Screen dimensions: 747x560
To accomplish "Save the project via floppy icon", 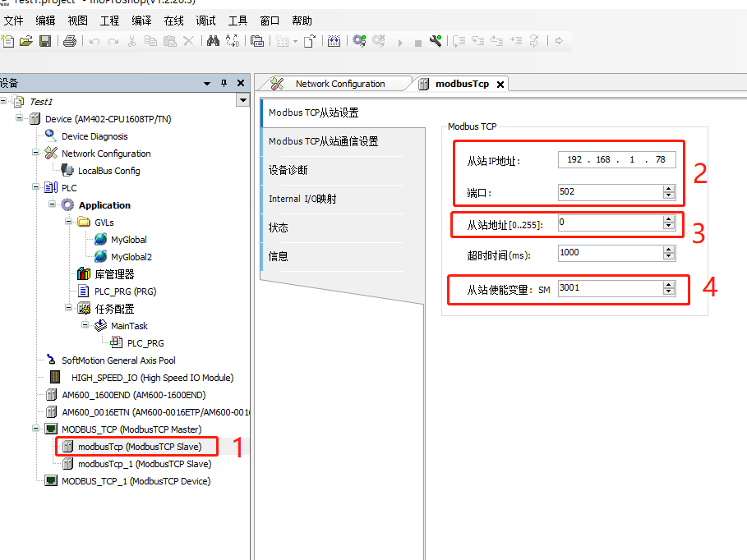I will [x=45, y=41].
